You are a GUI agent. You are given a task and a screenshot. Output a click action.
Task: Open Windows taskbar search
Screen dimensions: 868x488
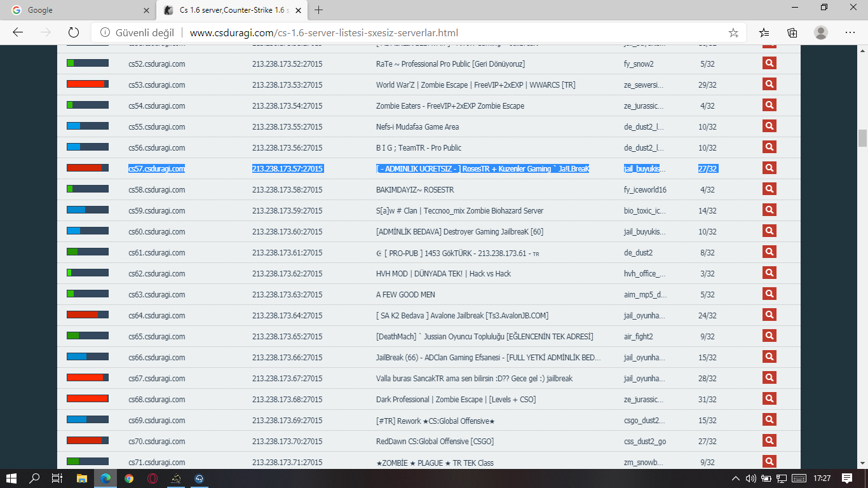[x=35, y=478]
